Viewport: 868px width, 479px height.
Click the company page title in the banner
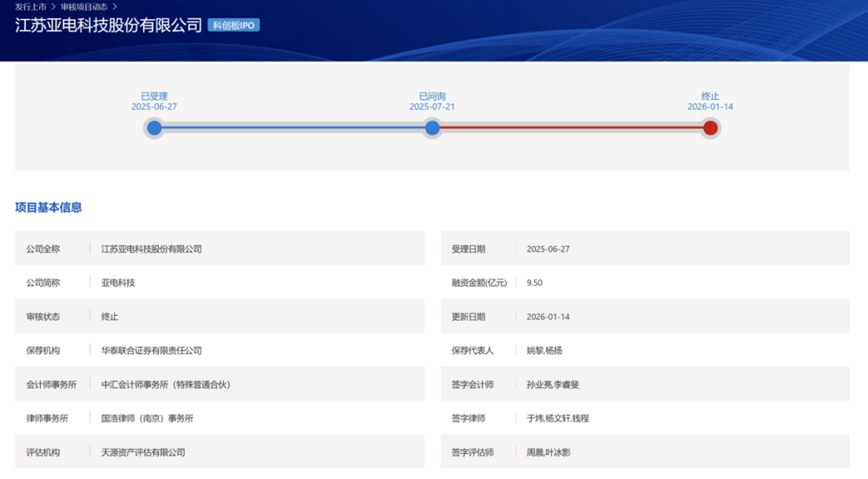(x=108, y=25)
